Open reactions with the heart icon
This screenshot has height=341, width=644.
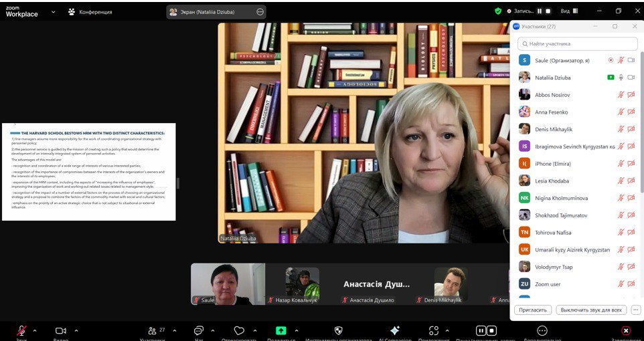click(239, 331)
